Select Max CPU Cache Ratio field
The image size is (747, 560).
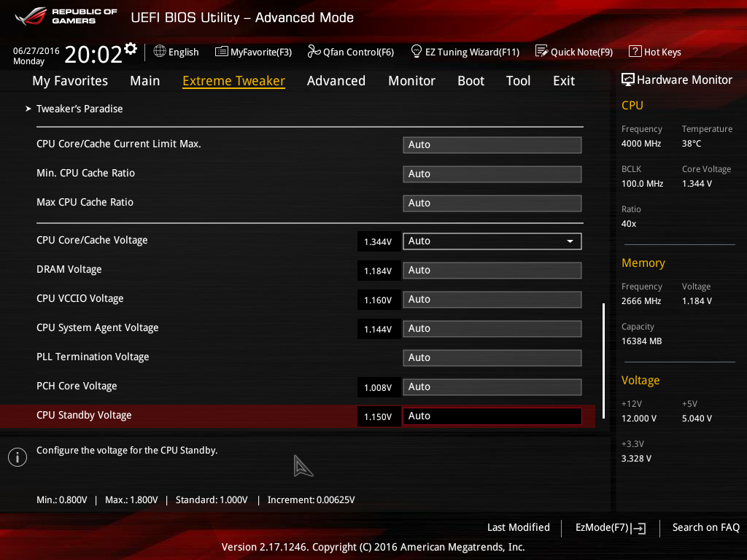492,203
